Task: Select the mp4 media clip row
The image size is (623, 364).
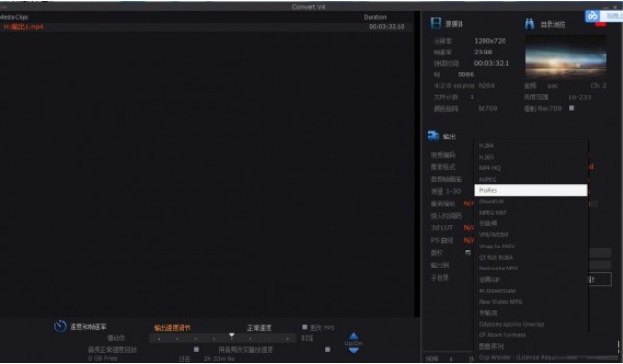Action: [206, 27]
